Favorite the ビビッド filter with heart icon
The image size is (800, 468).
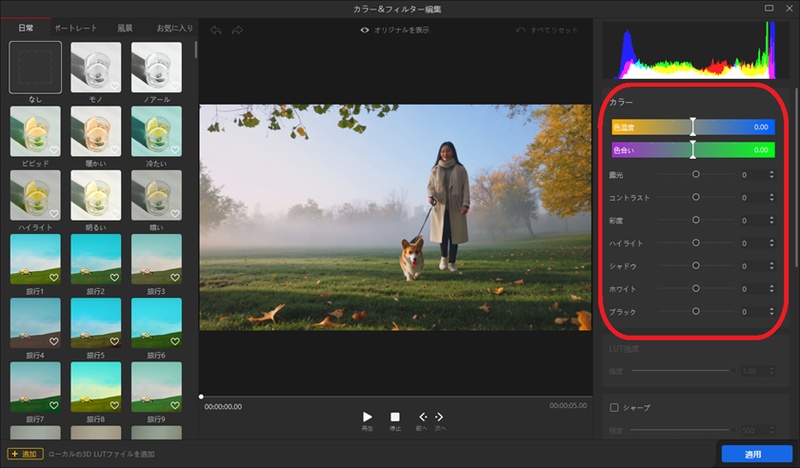tap(54, 150)
